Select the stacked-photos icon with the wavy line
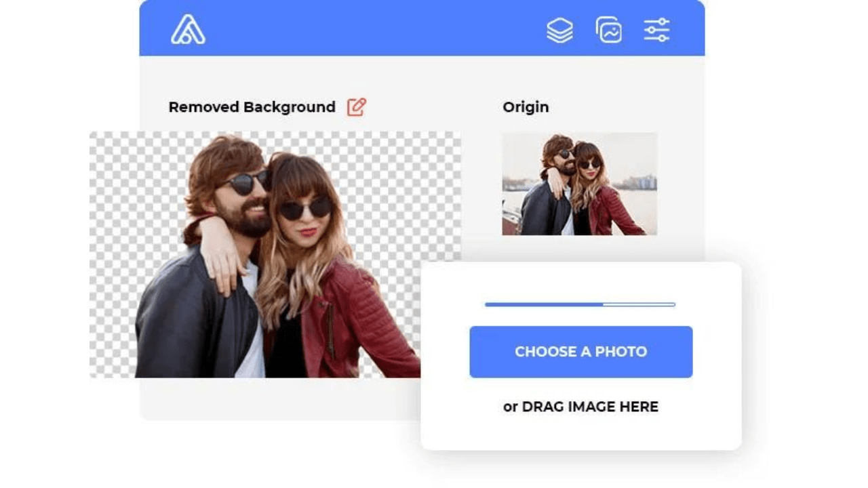The width and height of the screenshot is (868, 488). [x=608, y=29]
